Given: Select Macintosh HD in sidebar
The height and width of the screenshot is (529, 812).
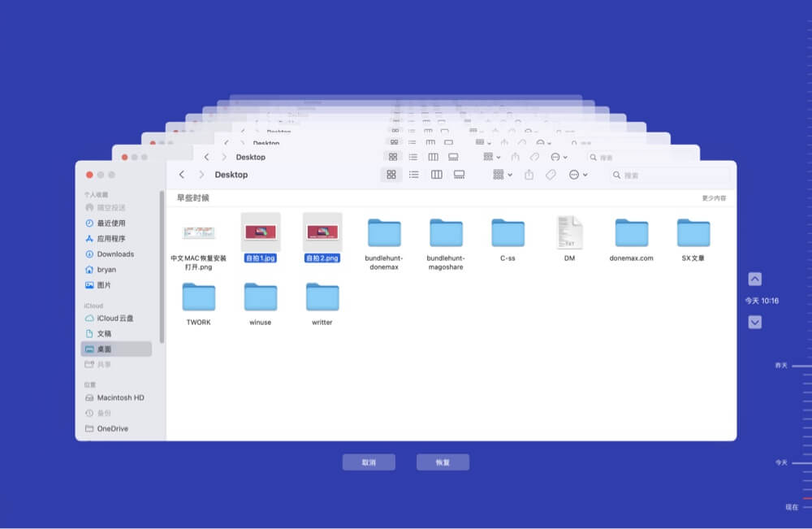Looking at the screenshot, I should (120, 398).
